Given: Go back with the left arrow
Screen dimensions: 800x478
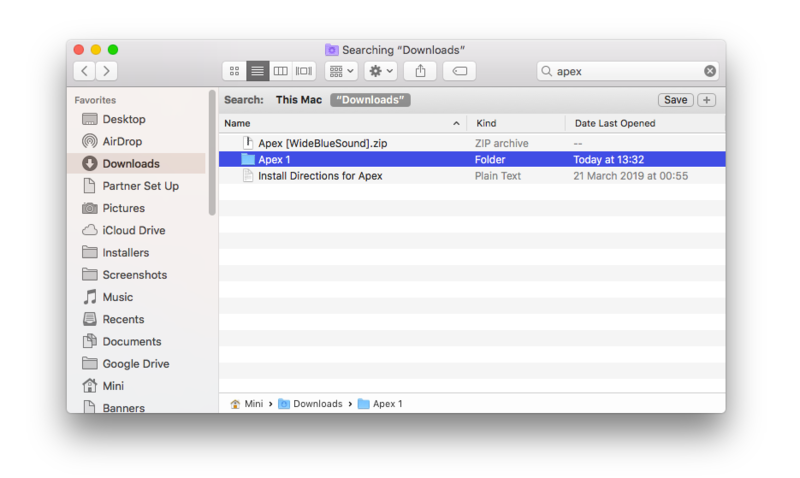Looking at the screenshot, I should [84, 71].
